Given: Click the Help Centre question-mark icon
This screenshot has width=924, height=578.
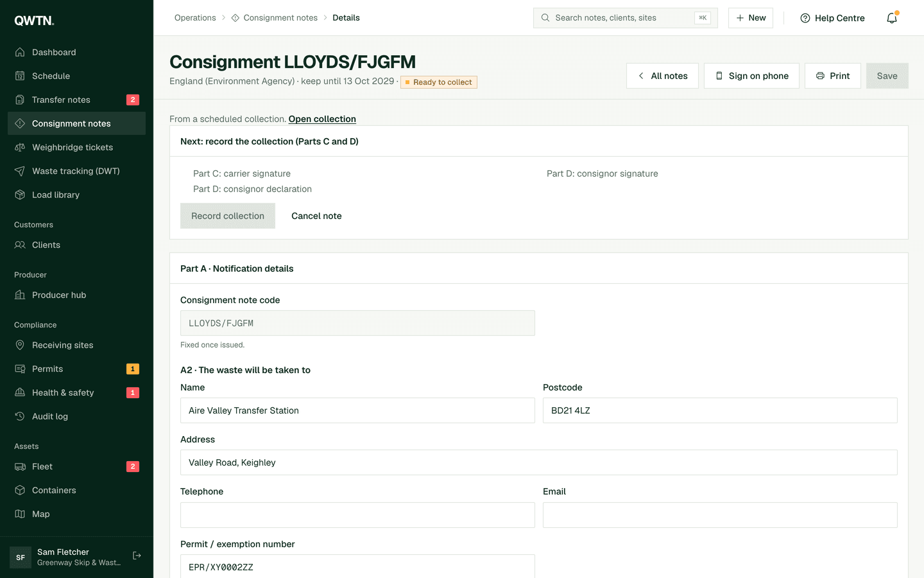Looking at the screenshot, I should [x=805, y=18].
